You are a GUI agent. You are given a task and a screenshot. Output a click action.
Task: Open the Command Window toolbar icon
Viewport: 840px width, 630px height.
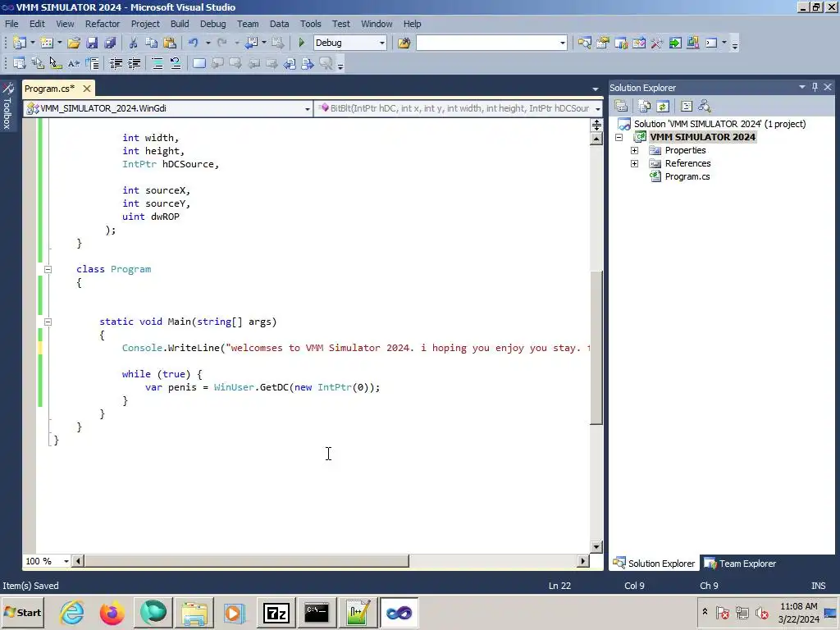click(711, 43)
